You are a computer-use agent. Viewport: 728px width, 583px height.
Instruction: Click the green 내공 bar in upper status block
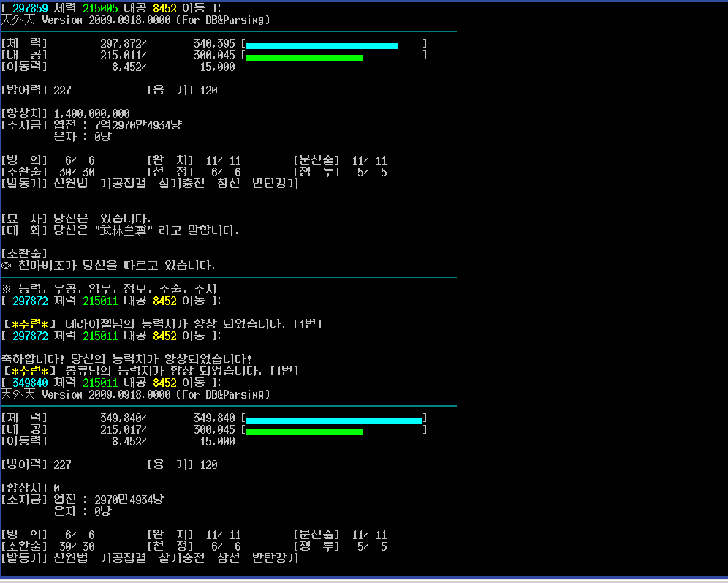click(x=304, y=56)
